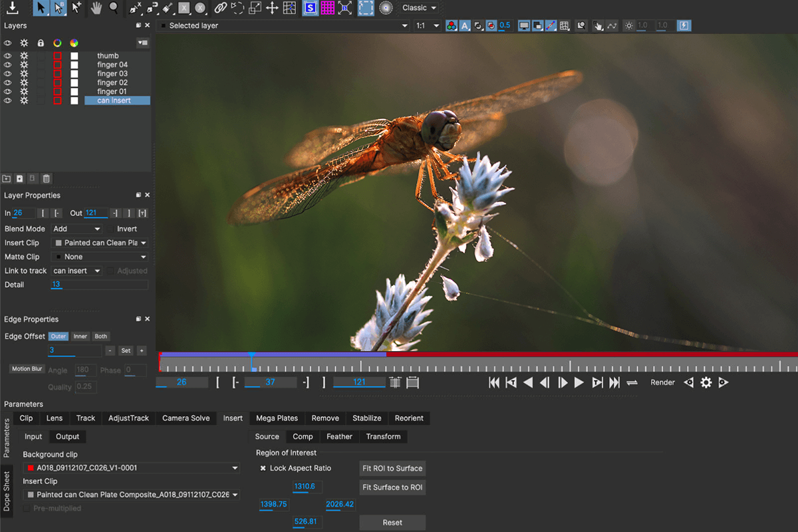Open the Background clip dropdown
The width and height of the screenshot is (798, 532).
(x=131, y=467)
